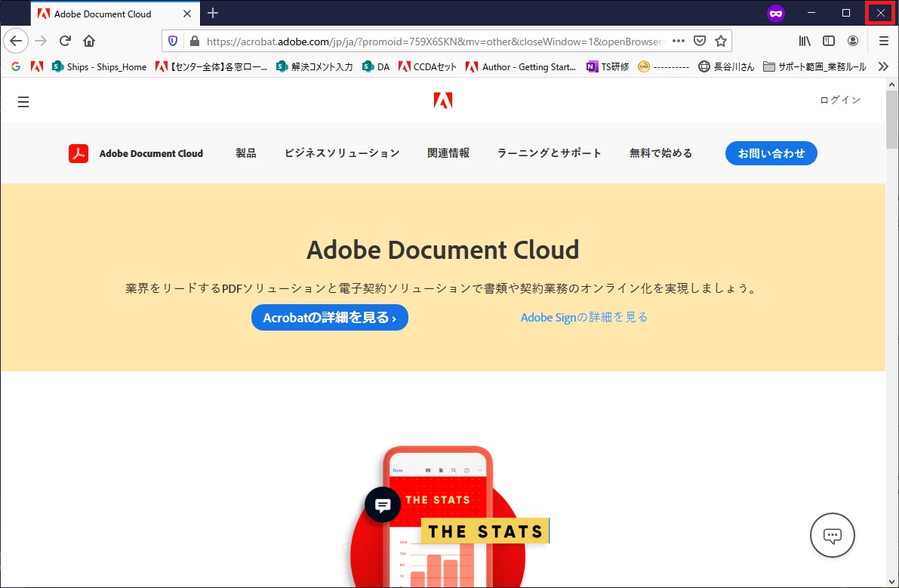Click the お問い合わせ button
Image resolution: width=899 pixels, height=588 pixels.
coord(771,153)
